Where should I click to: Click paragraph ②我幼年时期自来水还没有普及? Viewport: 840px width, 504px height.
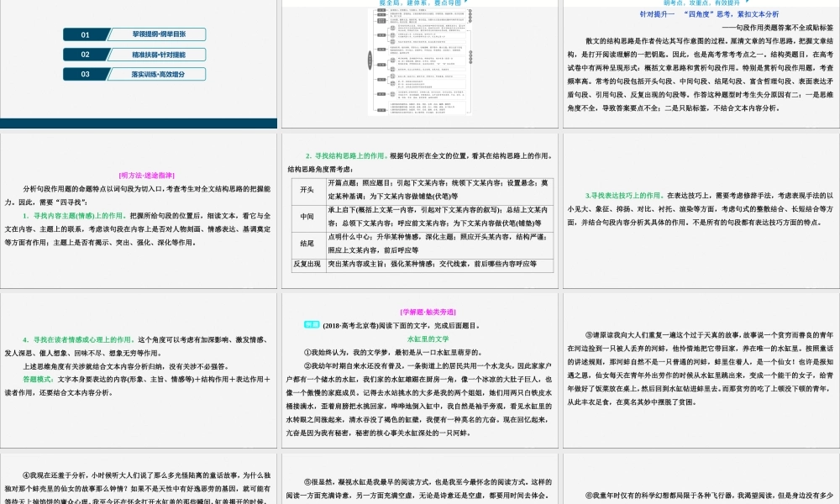419,399
